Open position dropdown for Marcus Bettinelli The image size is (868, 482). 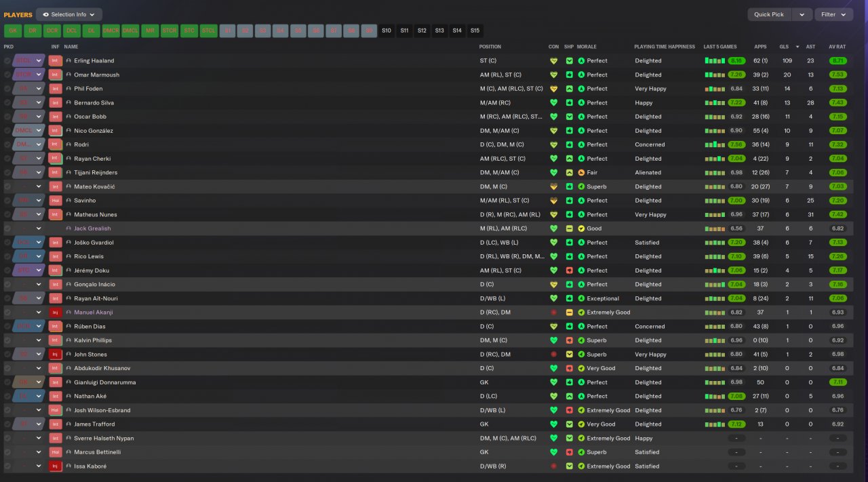39,452
